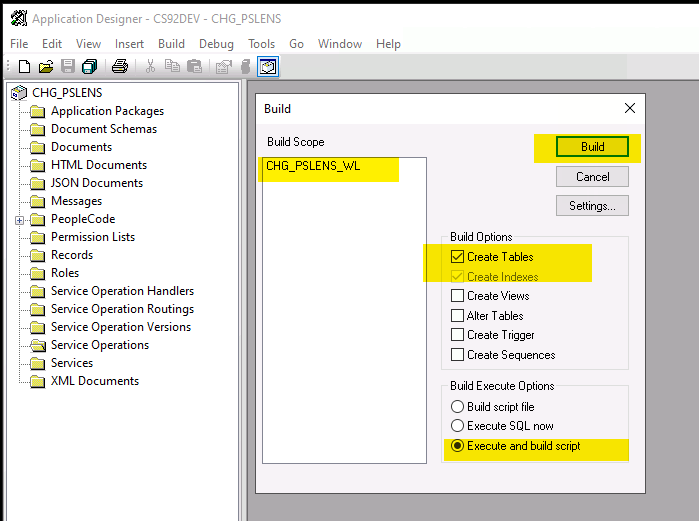Viewport: 699px width, 521px height.
Task: Click the Messages folder icon
Action: 38,201
